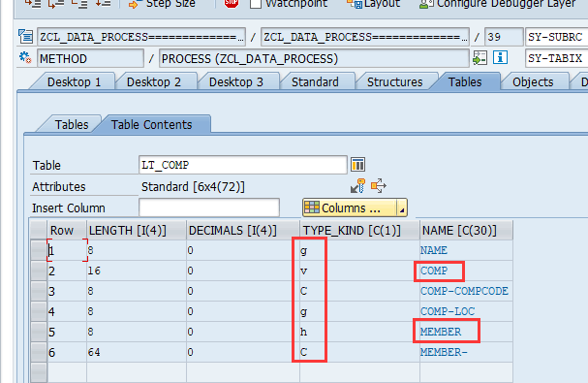Open the Objects tab

click(x=533, y=81)
